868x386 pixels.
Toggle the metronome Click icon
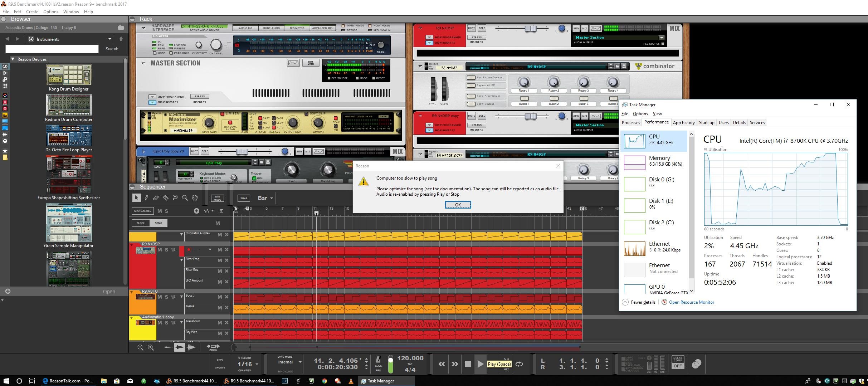coord(378,360)
